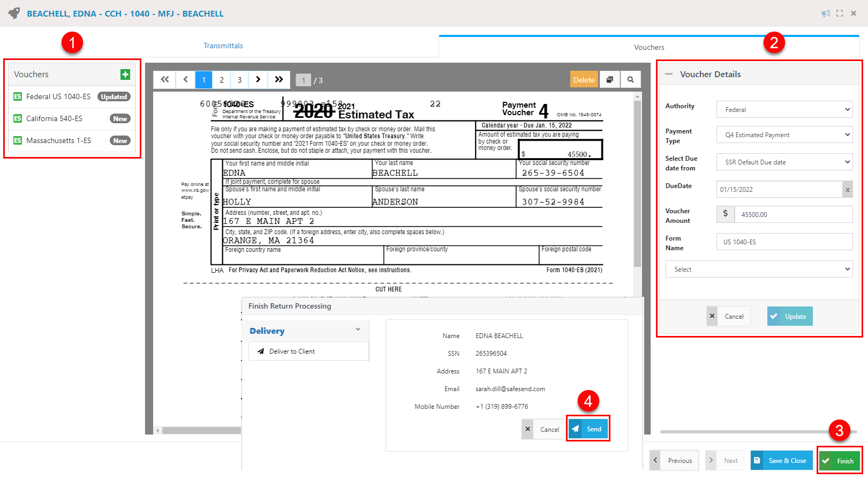Click the vertical scrollbar of voucher preview

[637, 182]
